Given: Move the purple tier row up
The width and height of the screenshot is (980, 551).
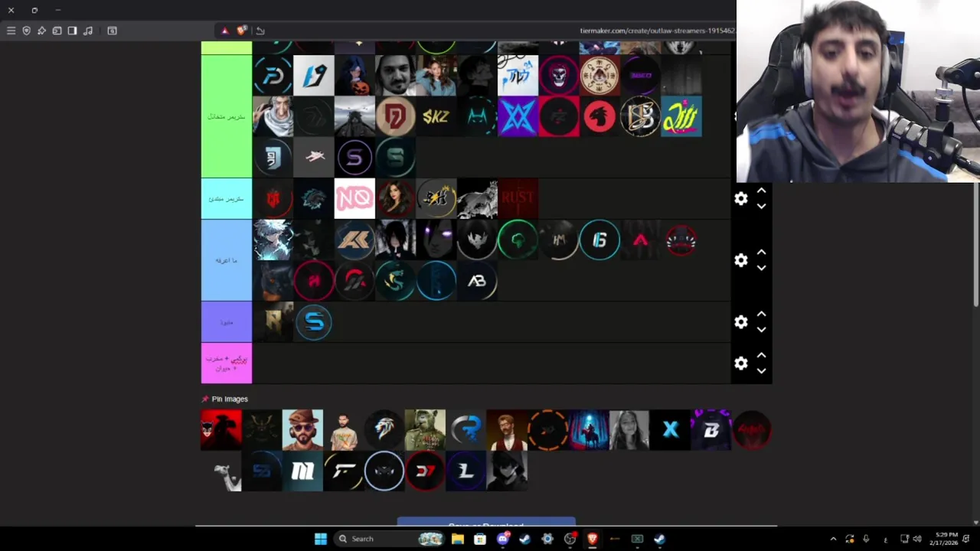Looking at the screenshot, I should tap(761, 315).
